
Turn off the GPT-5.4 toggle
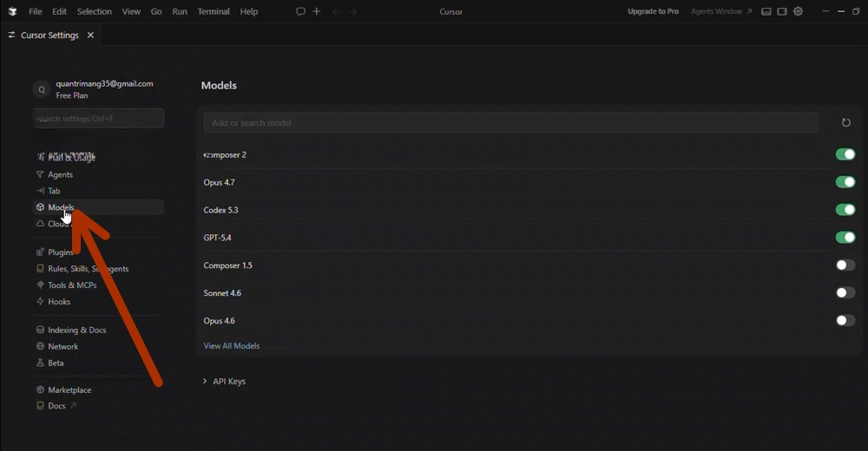point(845,238)
